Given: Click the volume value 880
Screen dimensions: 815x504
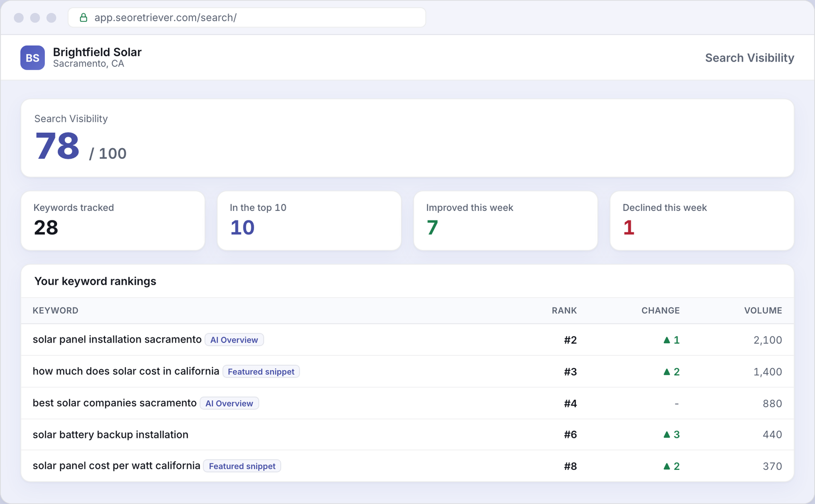Looking at the screenshot, I should [x=772, y=404].
